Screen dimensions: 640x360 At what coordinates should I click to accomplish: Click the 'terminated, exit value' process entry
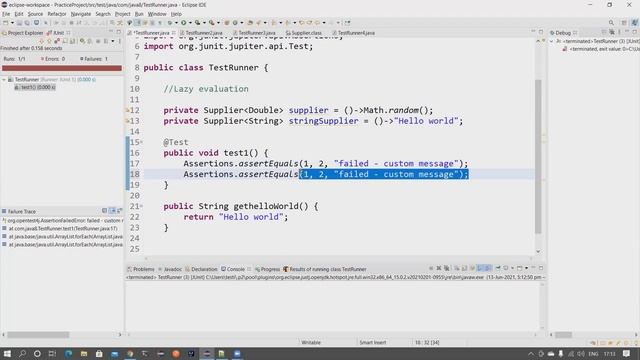600,49
